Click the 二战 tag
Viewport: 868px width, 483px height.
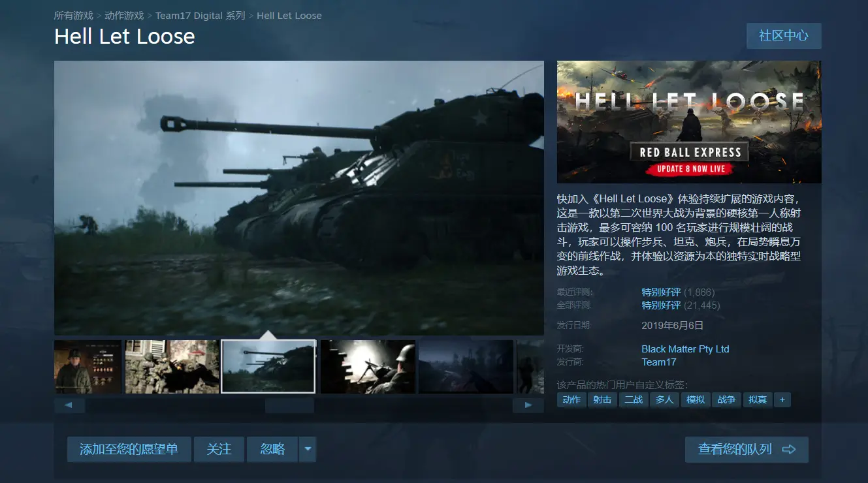pos(634,399)
